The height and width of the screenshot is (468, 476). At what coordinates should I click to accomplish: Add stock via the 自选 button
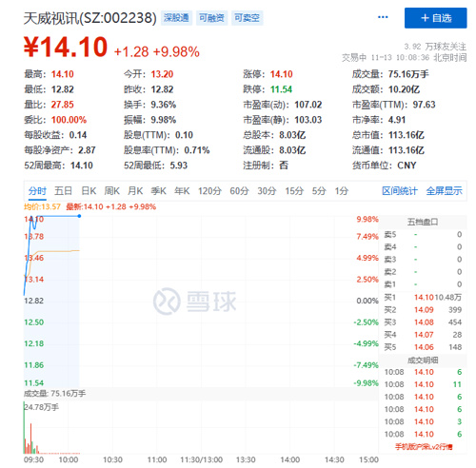click(435, 18)
